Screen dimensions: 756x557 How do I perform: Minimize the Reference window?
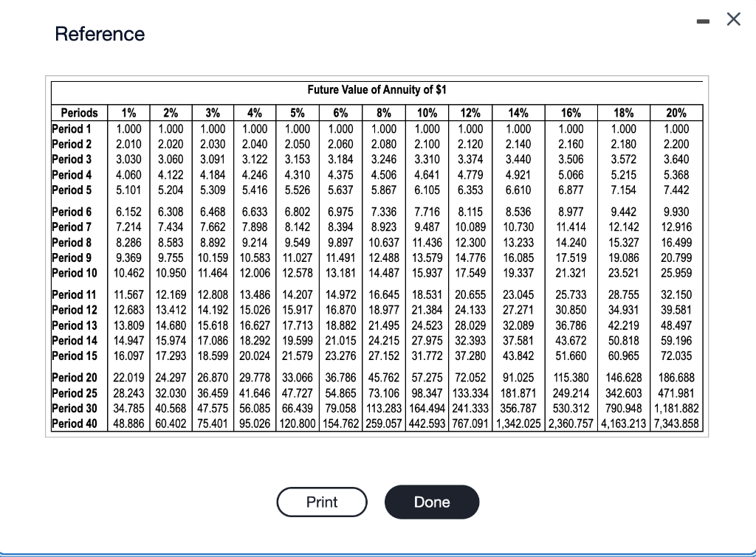click(703, 21)
